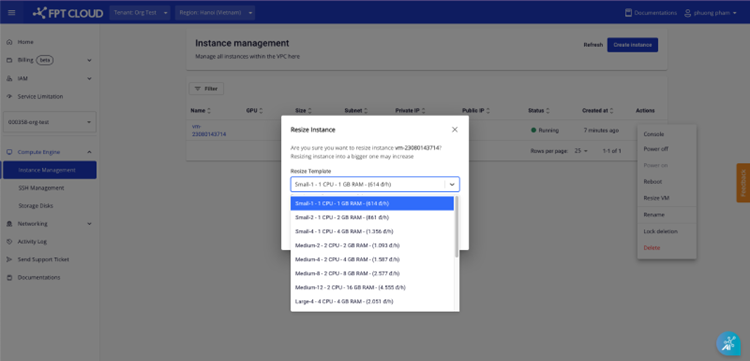The width and height of the screenshot is (750, 361).
Task: Collapse the Compute Engine section chevron
Action: (89, 152)
